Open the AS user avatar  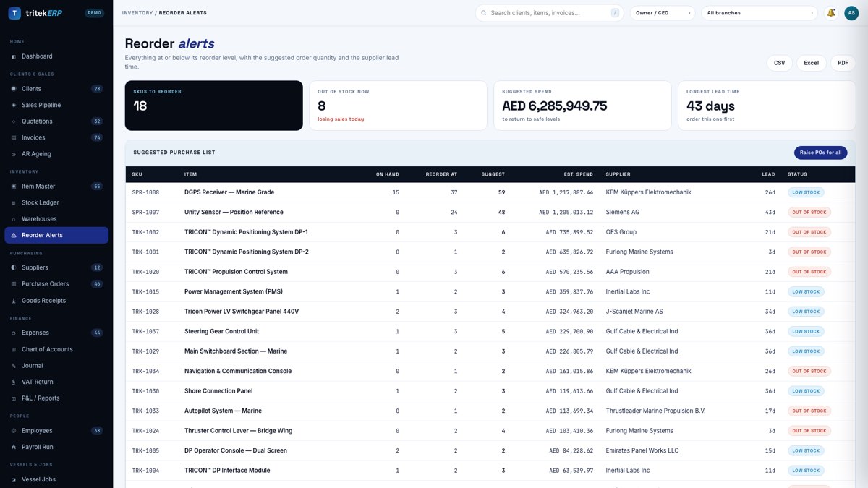(851, 13)
